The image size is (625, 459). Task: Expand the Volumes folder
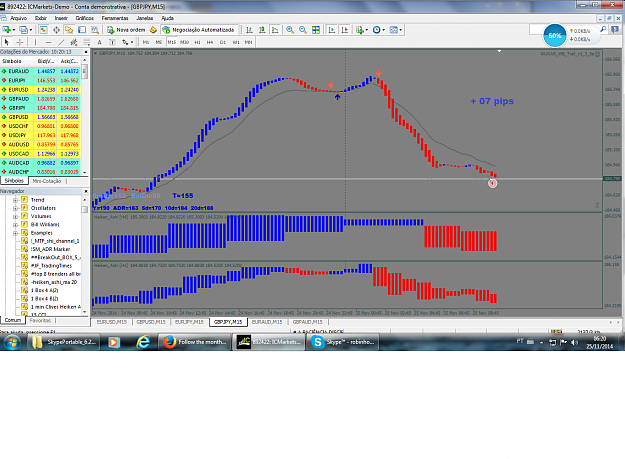[15, 216]
